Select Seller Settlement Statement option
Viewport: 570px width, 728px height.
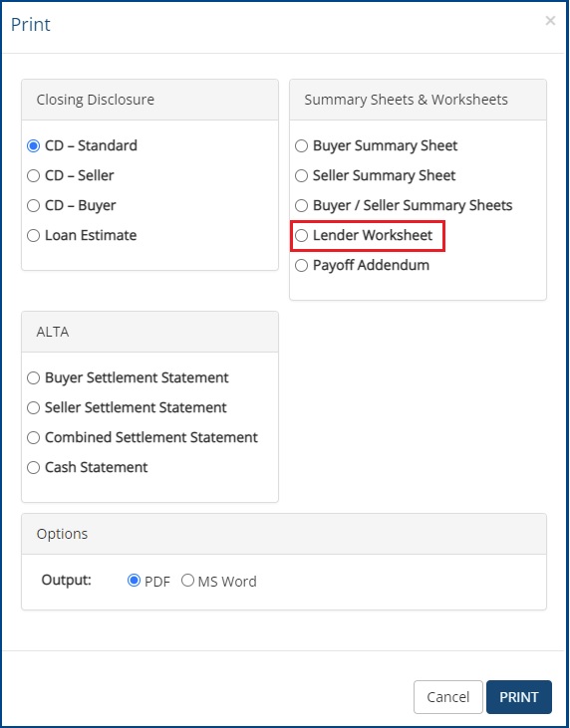point(34,407)
